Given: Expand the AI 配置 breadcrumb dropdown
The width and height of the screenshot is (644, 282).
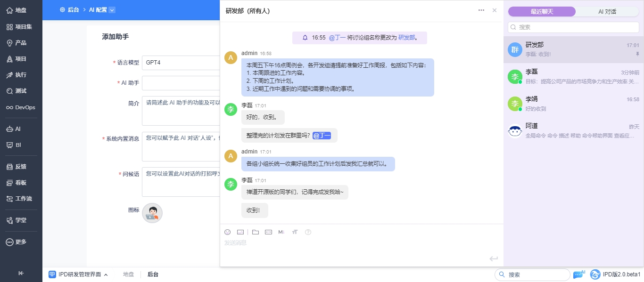Looking at the screenshot, I should click(112, 10).
